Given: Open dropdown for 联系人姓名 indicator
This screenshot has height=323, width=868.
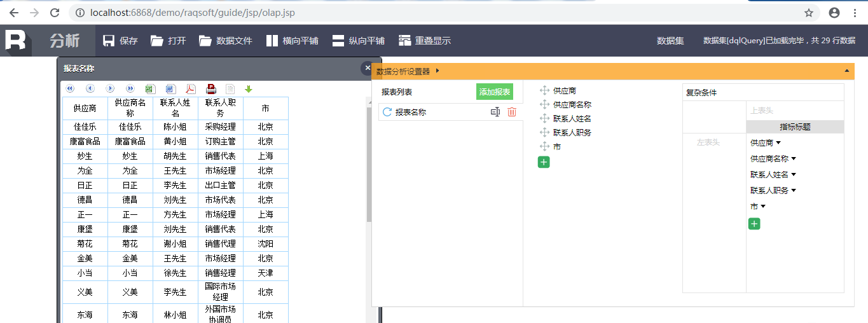Looking at the screenshot, I should (x=794, y=175).
